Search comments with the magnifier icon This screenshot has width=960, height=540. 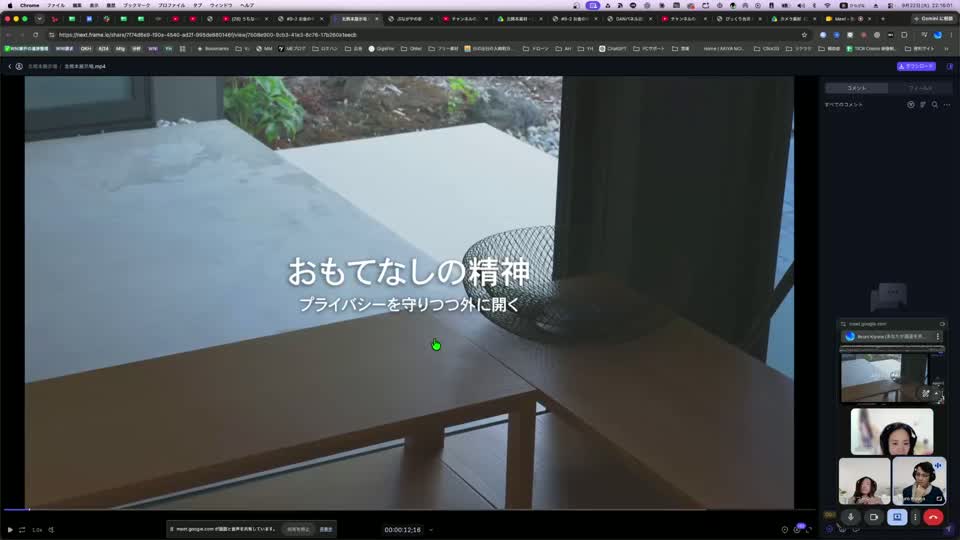coord(935,105)
